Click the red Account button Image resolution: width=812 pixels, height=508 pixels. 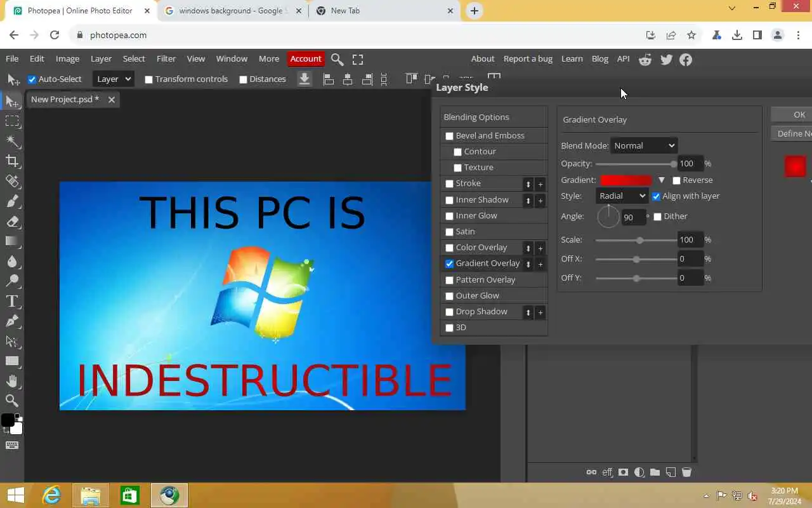pyautogui.click(x=306, y=58)
